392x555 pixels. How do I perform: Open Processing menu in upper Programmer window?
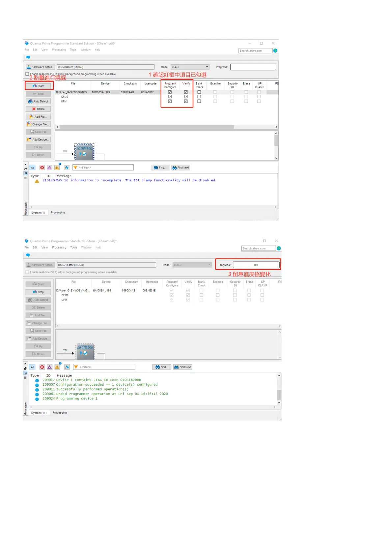point(59,50)
